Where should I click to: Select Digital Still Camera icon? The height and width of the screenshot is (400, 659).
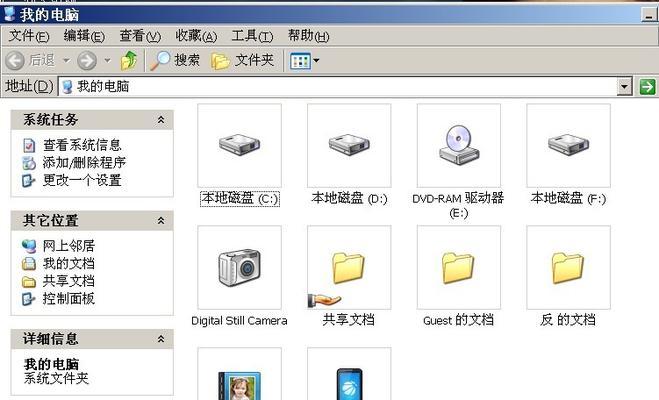point(240,267)
